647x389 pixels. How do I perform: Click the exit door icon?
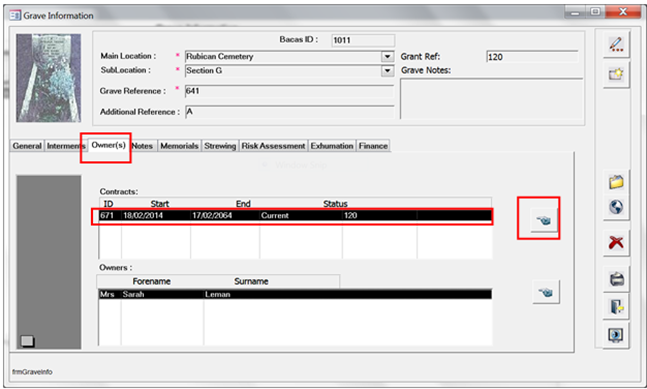[x=616, y=307]
